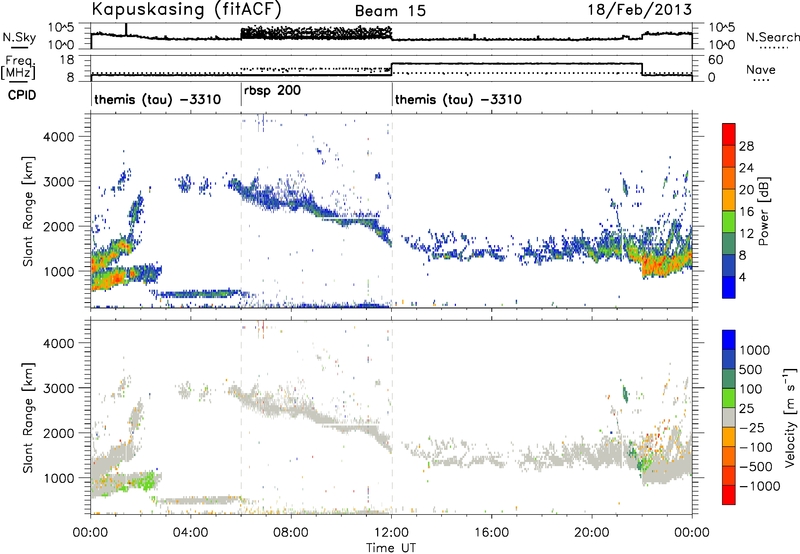Click the "Velocity [m s-1]" colorbar title

pyautogui.click(x=790, y=417)
